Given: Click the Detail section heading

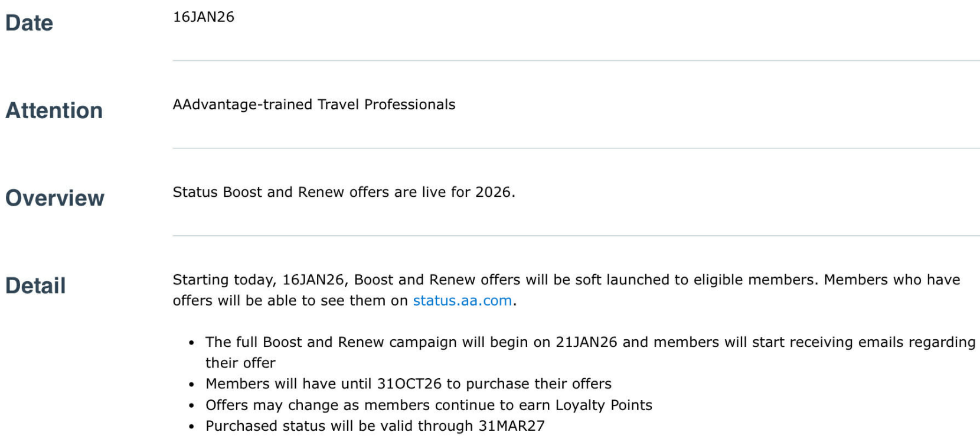Looking at the screenshot, I should pyautogui.click(x=35, y=285).
